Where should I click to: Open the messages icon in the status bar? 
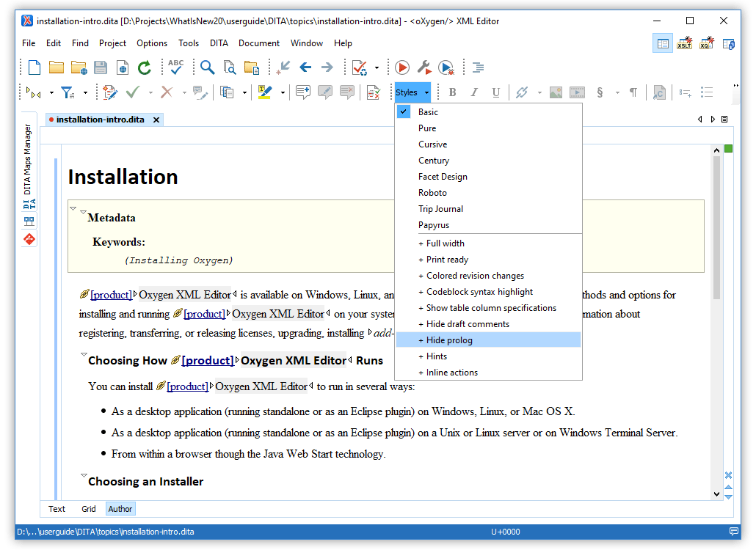pyautogui.click(x=734, y=532)
